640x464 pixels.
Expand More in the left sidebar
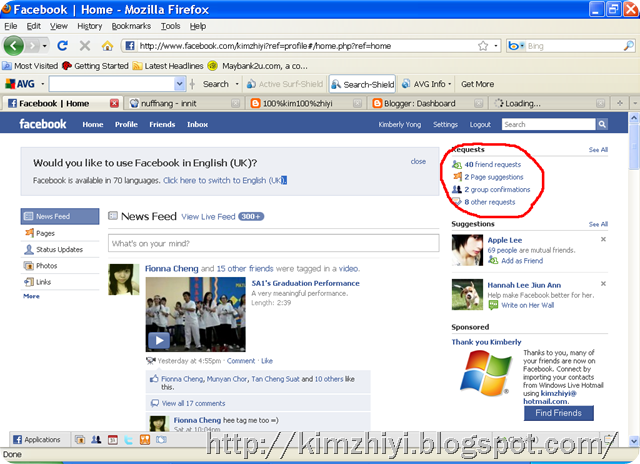coord(31,296)
